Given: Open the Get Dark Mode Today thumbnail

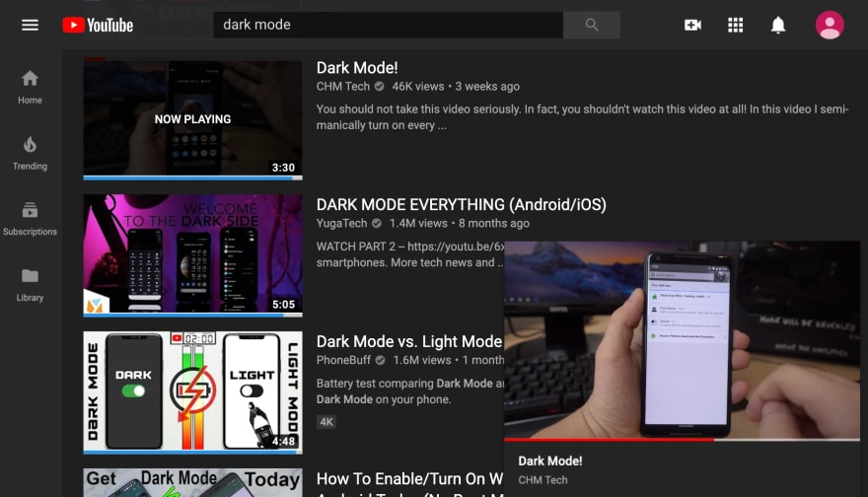Looking at the screenshot, I should pos(192,482).
